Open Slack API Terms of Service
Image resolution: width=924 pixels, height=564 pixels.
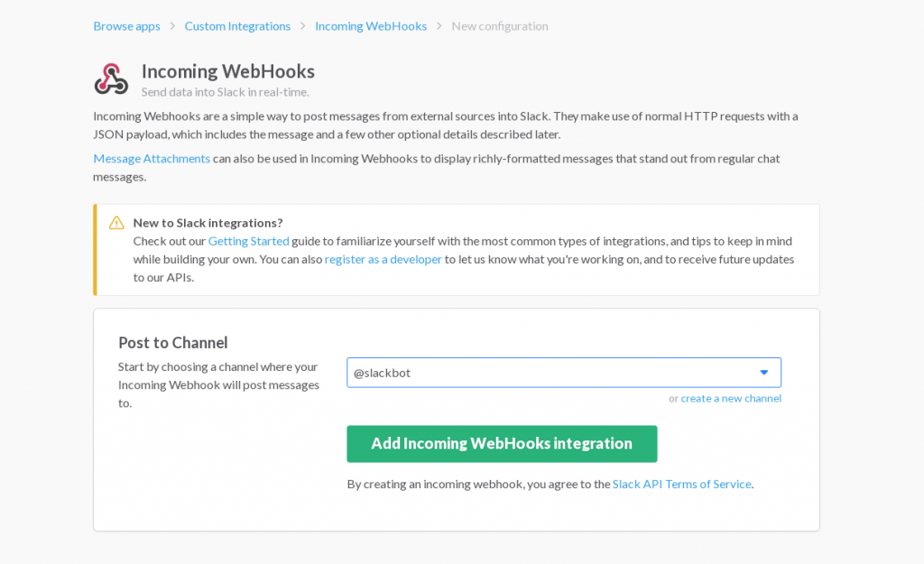pos(681,484)
